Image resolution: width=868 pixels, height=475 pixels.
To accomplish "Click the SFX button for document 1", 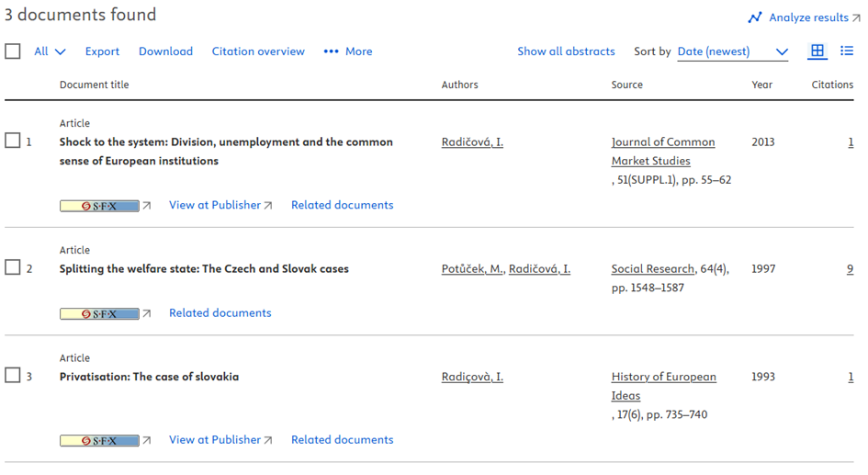I will tap(99, 206).
